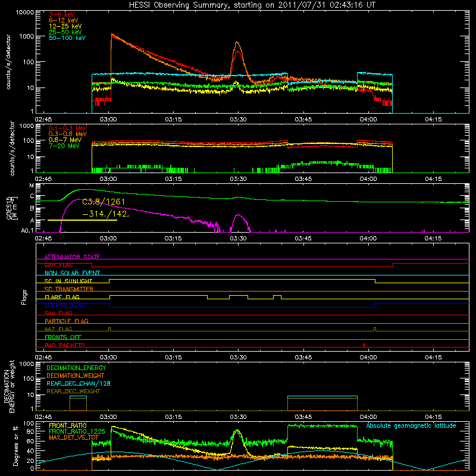Click the peak of the 6-12 keV flare spike at 03:30
Viewport: 476px width, 476px height.
click(237, 42)
